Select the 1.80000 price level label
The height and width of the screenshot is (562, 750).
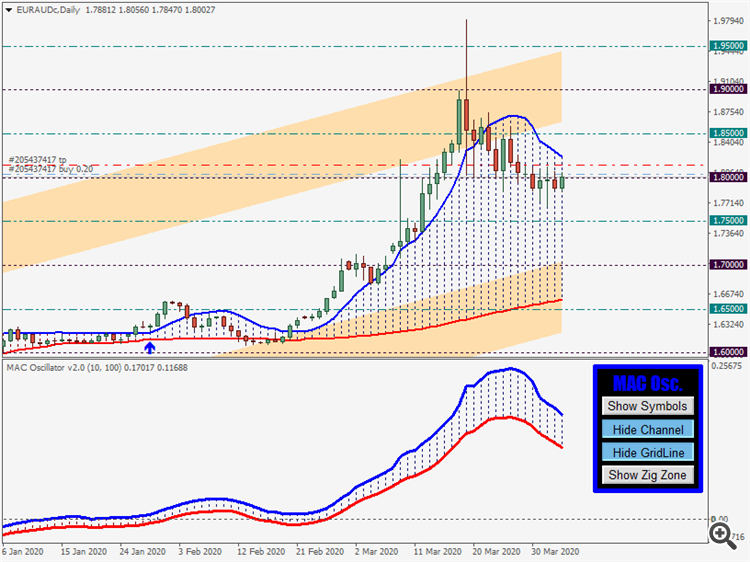(728, 177)
